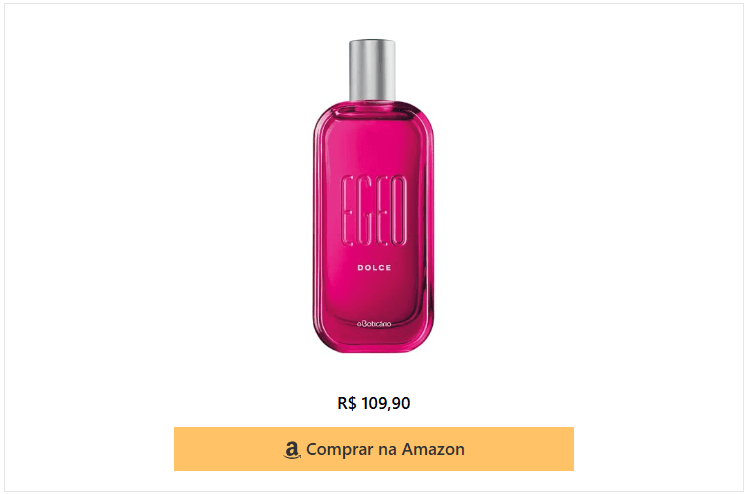Open the Egeo Dolce perfume product image

pyautogui.click(x=373, y=196)
